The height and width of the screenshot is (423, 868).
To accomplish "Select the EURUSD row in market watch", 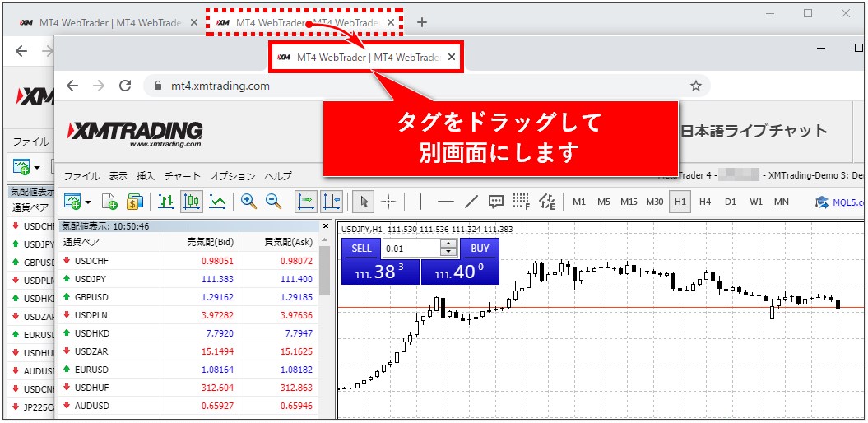I will (x=188, y=370).
